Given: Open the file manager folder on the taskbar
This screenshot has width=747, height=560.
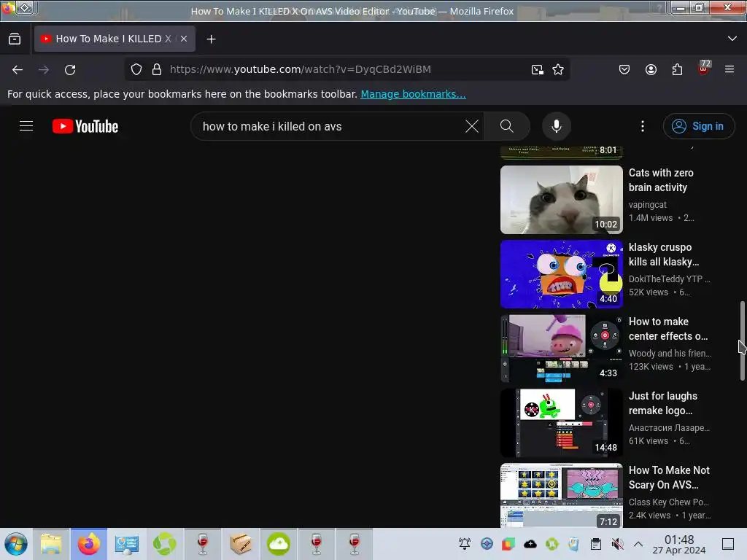Looking at the screenshot, I should pos(51,544).
